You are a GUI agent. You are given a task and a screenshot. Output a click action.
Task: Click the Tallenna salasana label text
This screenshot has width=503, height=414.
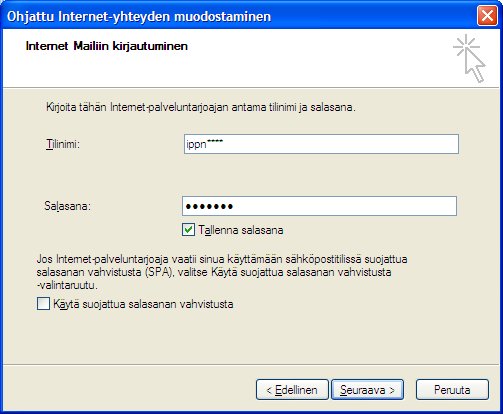tap(241, 230)
